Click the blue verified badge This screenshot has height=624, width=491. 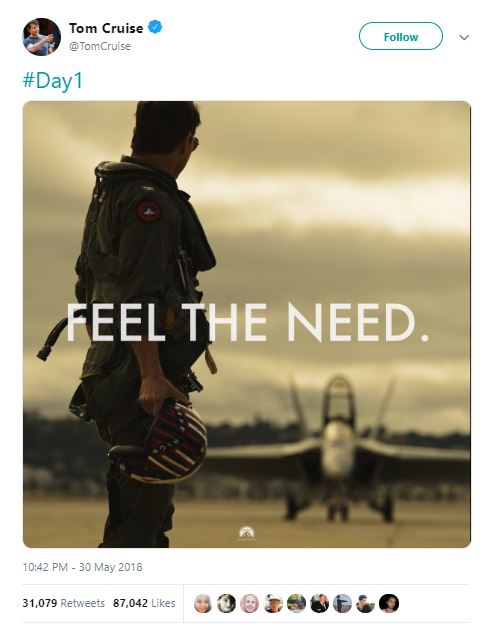tap(155, 27)
